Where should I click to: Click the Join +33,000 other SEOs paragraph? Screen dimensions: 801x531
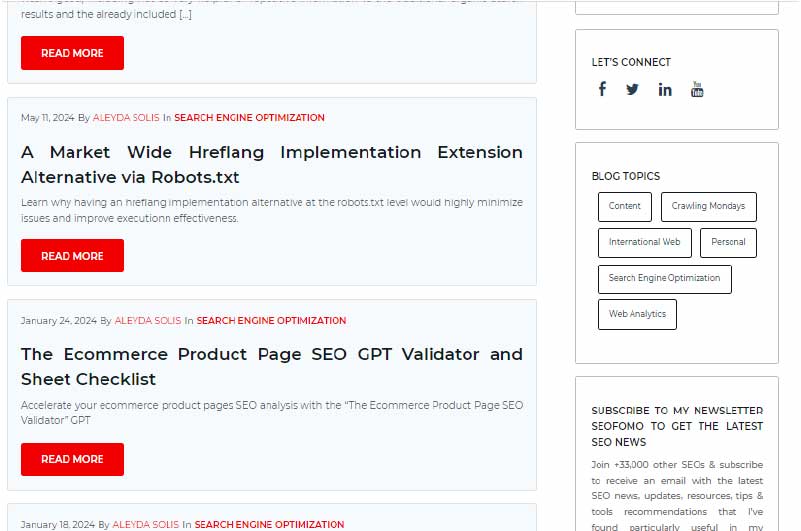[x=677, y=495]
